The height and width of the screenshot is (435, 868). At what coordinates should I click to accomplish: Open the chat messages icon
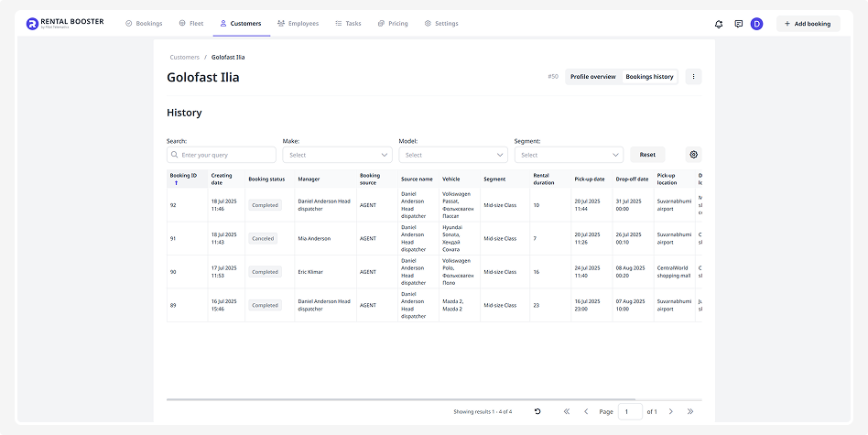[738, 24]
